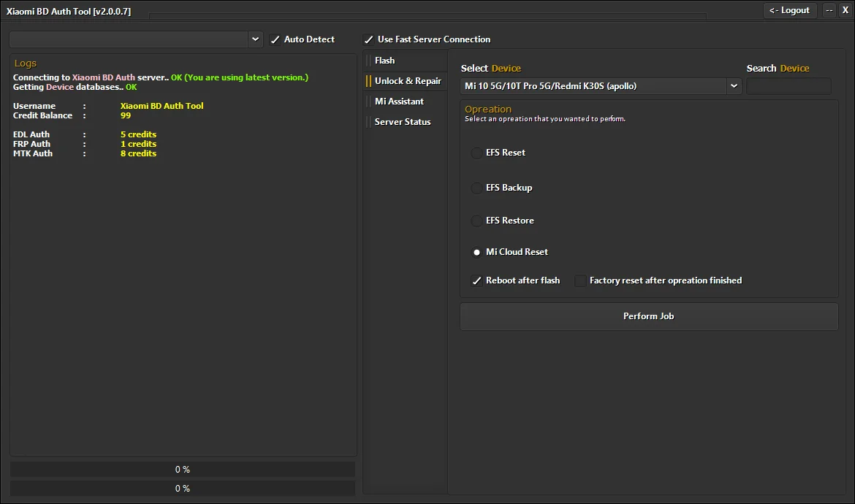The height and width of the screenshot is (504, 855).
Task: Click the '5 credits' EDL Auth value
Action: point(139,134)
